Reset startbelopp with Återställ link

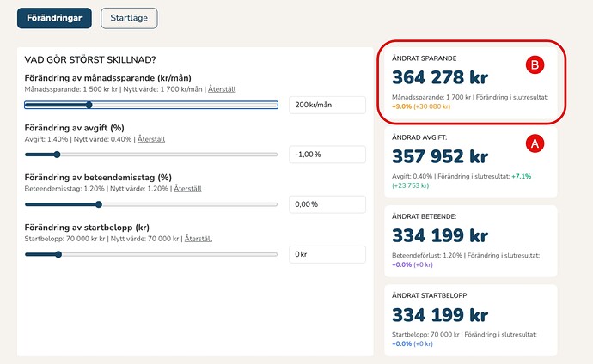[x=198, y=239]
